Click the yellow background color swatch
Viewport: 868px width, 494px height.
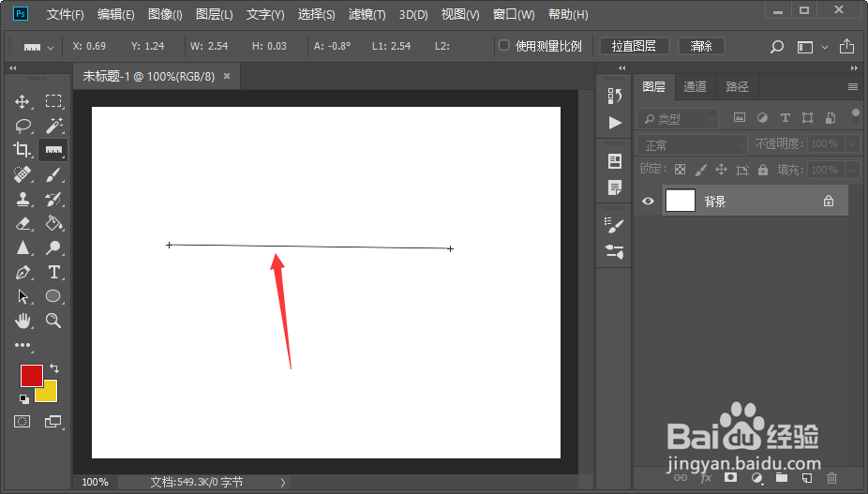pos(48,393)
